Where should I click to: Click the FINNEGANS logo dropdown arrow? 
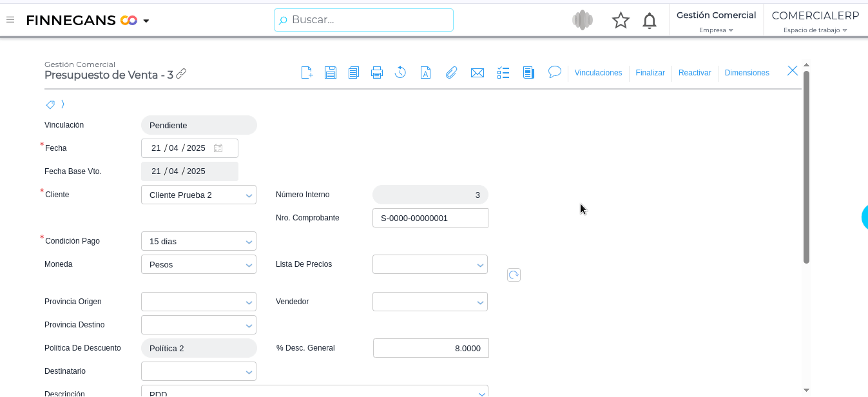[x=146, y=21]
